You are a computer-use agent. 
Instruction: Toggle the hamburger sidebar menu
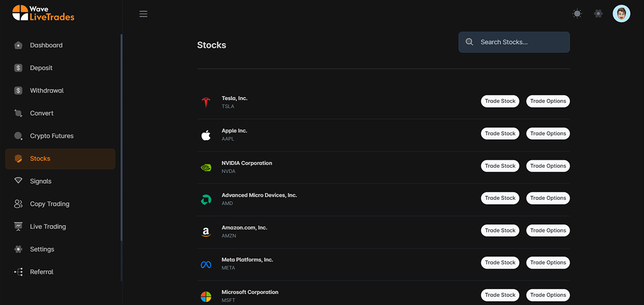(143, 14)
